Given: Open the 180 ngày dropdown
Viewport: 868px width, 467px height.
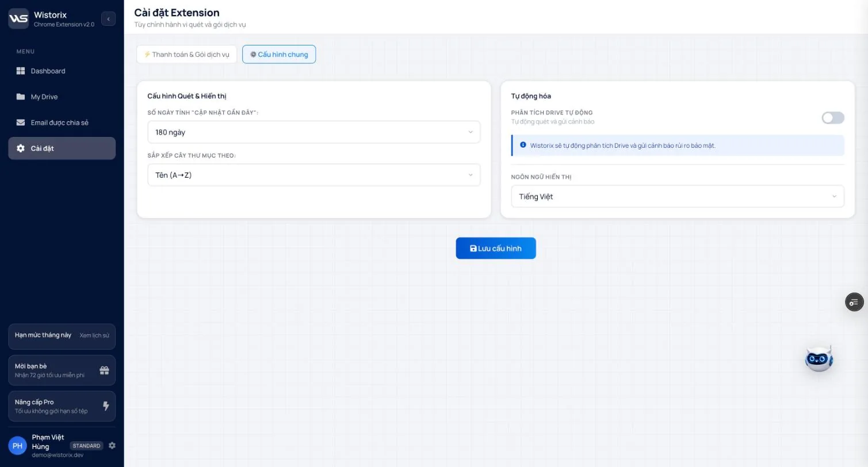Looking at the screenshot, I should tap(314, 132).
